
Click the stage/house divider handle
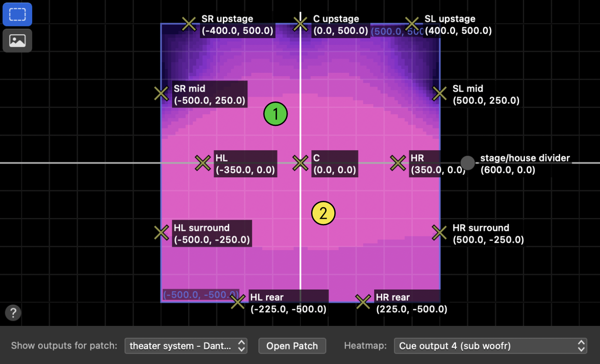(468, 163)
